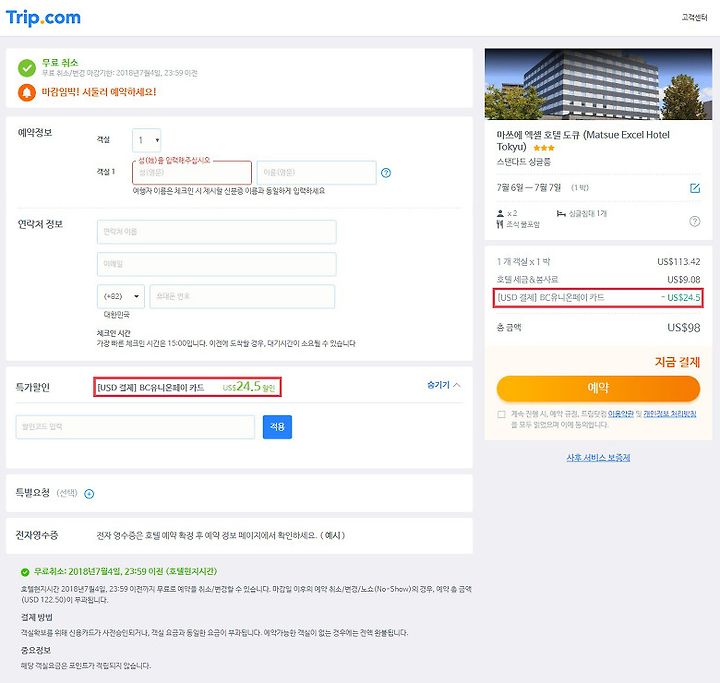
Task: Check the terms agreement checkbox
Action: coord(501,414)
